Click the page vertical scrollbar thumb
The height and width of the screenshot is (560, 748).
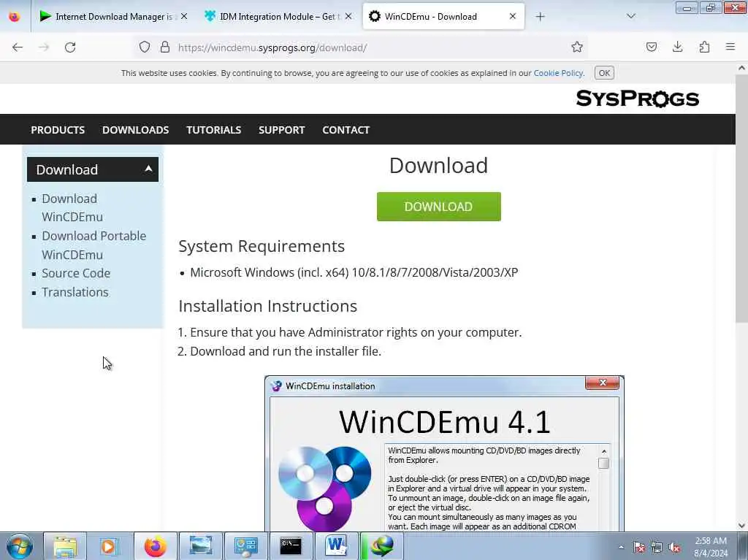point(741,198)
